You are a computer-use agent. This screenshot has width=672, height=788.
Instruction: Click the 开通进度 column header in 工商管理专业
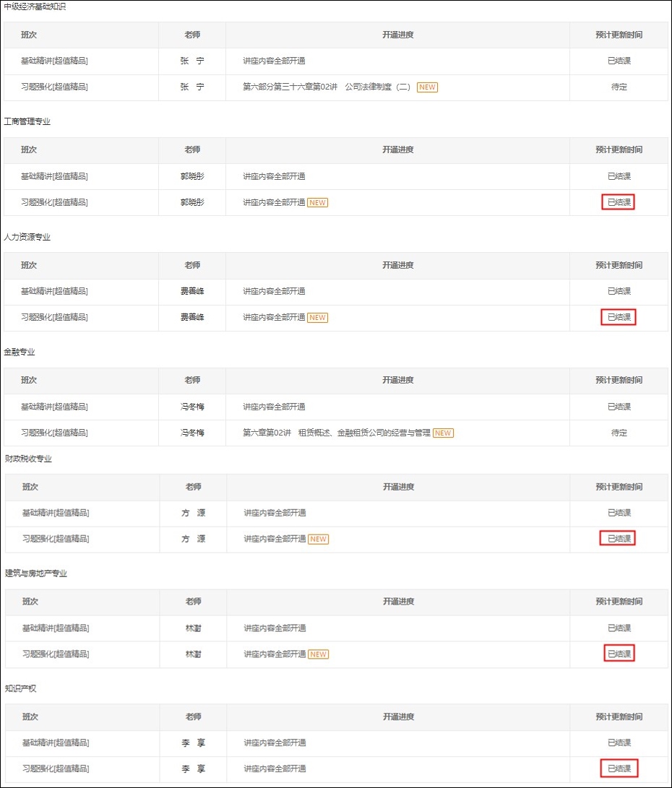[x=398, y=150]
